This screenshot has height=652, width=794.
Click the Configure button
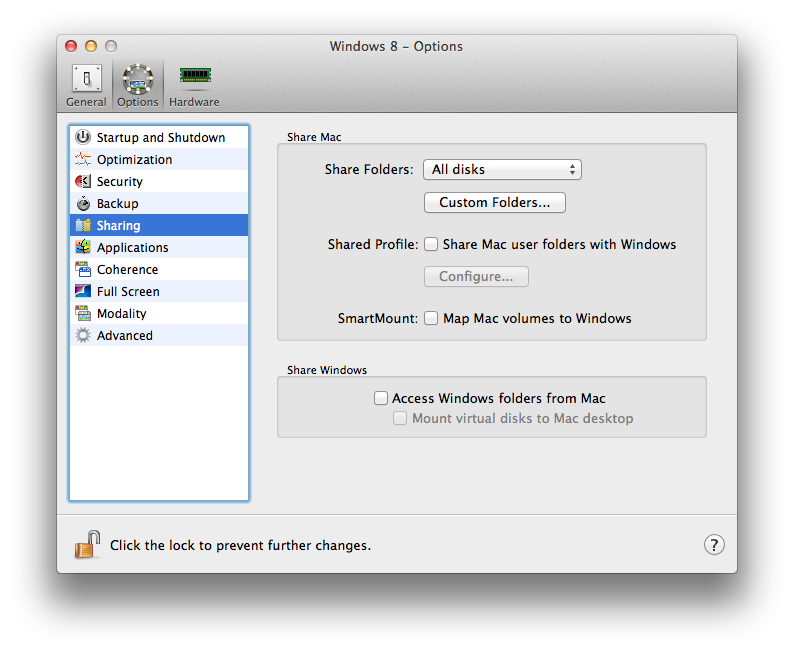[x=477, y=276]
